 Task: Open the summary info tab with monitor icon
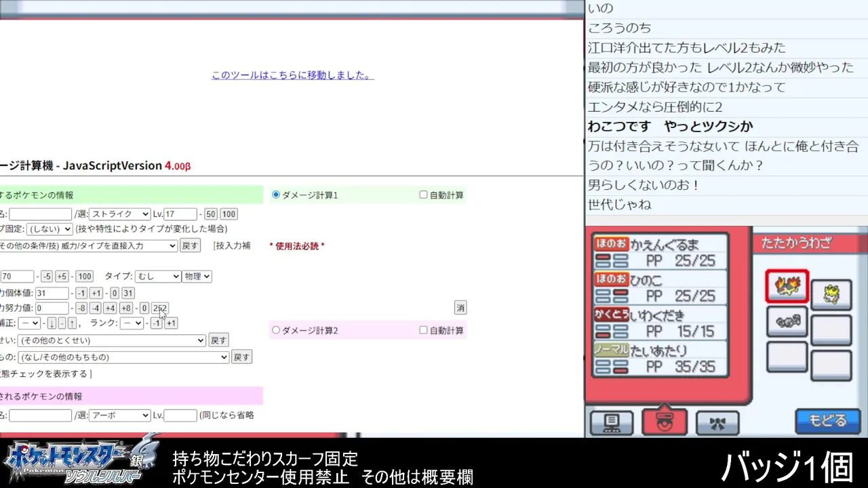pyautogui.click(x=611, y=423)
